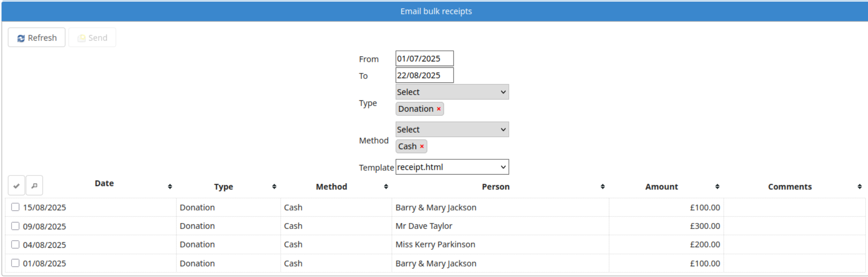
Task: Click the £100.00 amount on 01/08/2025 row
Action: [705, 263]
